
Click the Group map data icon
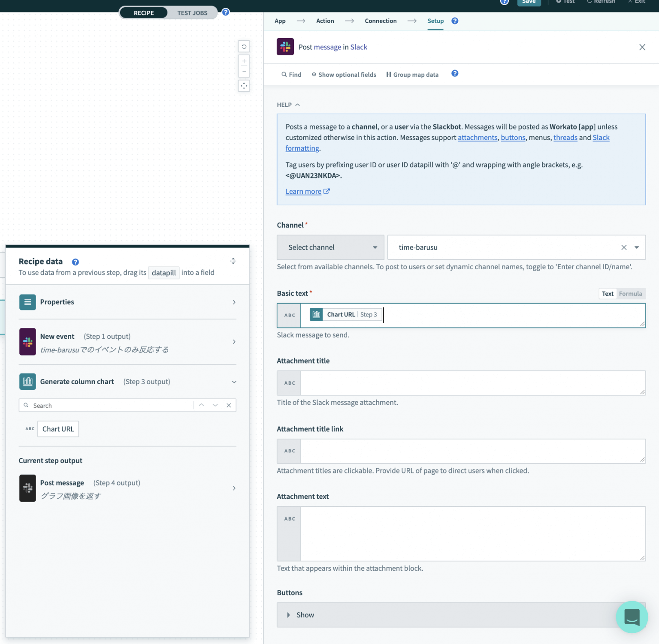pos(388,74)
